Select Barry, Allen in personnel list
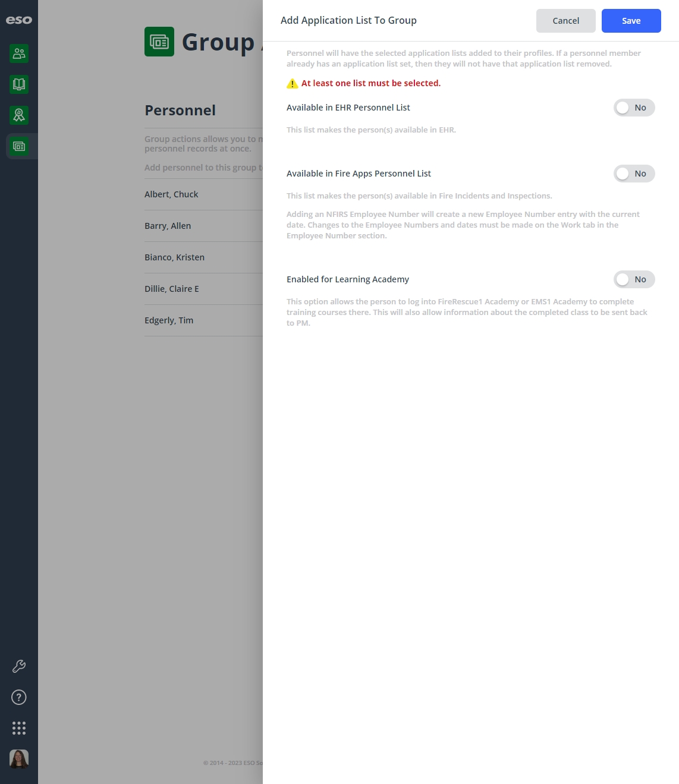 [203, 226]
